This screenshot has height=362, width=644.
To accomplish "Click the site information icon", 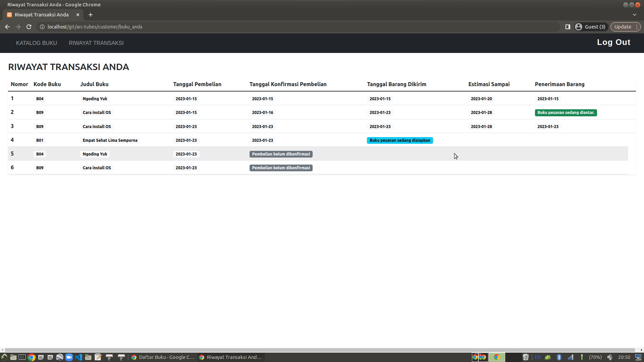I will pos(42,27).
